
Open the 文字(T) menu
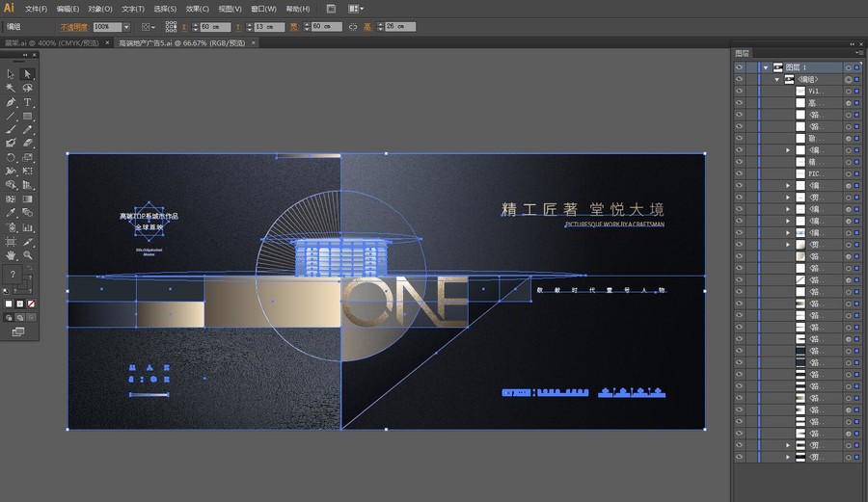(x=133, y=9)
